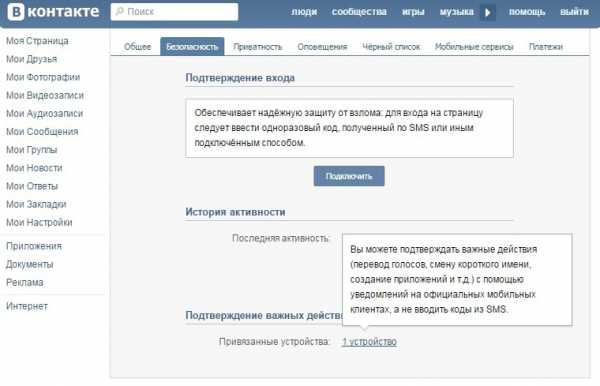Select the Чёрный список tab
600x386 pixels.
tap(391, 47)
